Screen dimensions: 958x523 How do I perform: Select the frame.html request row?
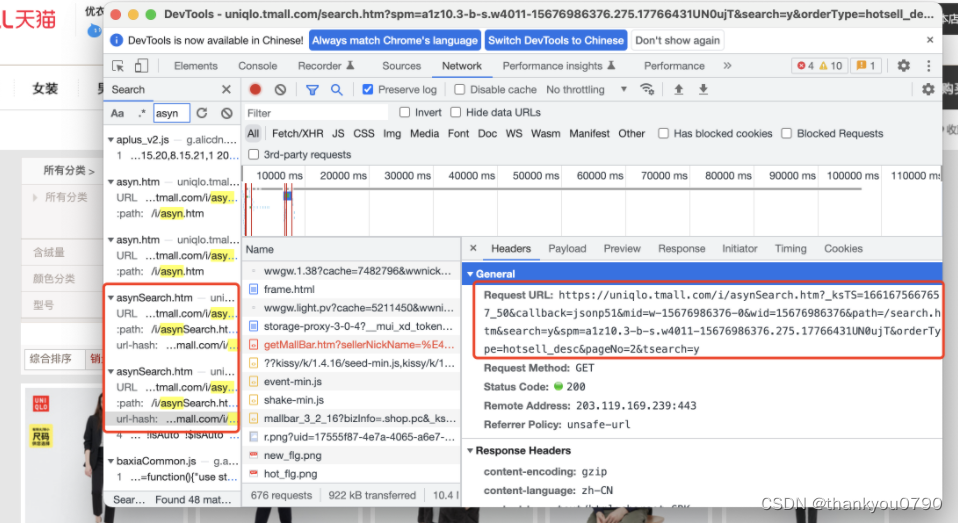[x=351, y=289]
